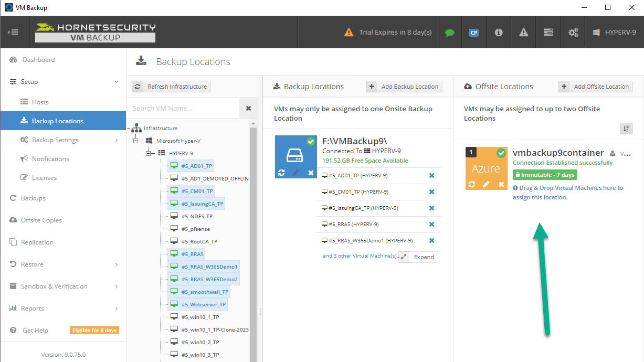644x362 pixels.
Task: Click Add Offsite Location button
Action: point(596,87)
